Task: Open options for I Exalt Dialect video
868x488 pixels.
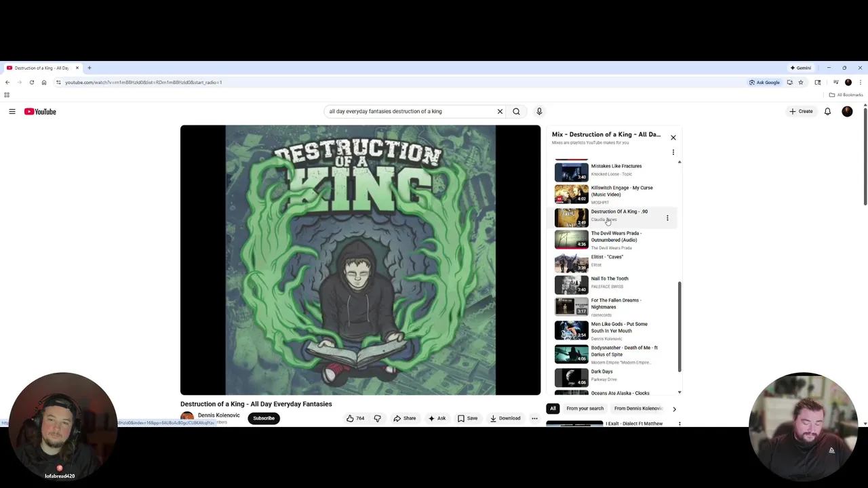Action: [679, 424]
